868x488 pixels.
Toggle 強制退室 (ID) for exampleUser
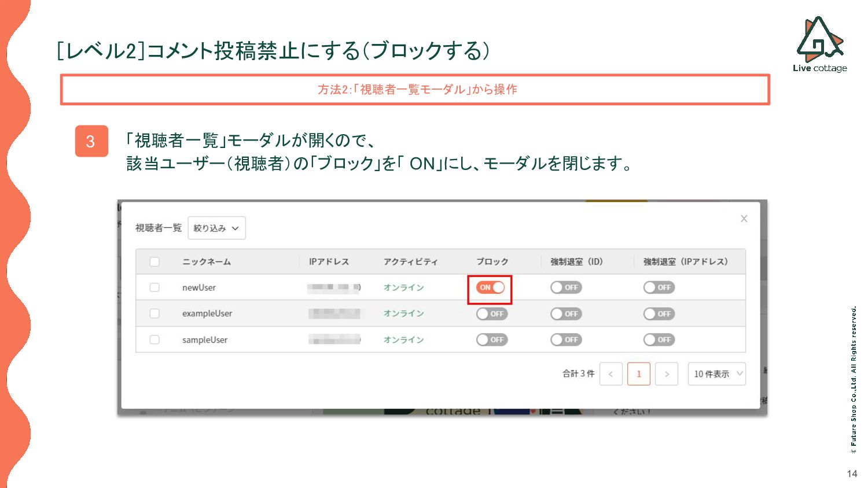[566, 314]
